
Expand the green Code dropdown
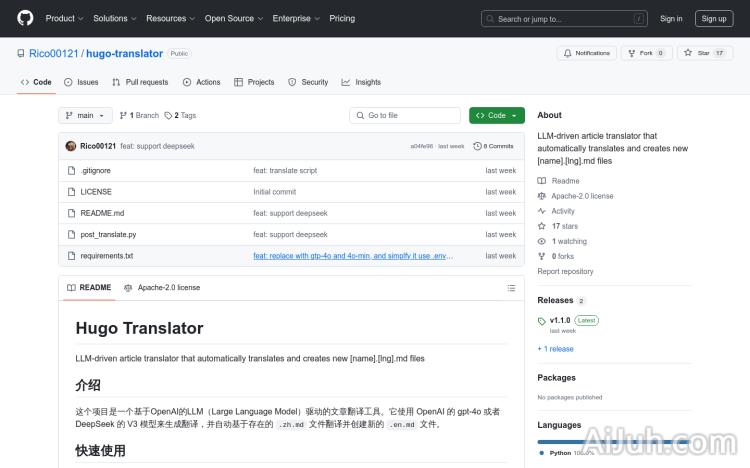pos(496,116)
